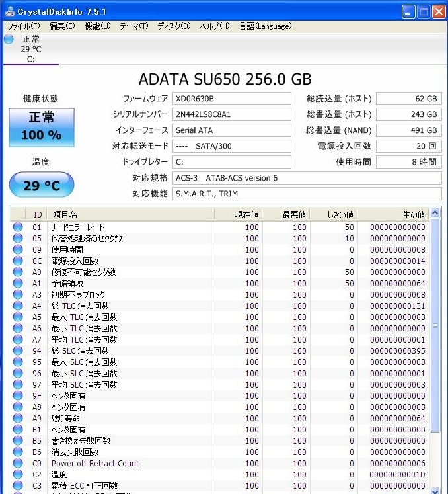Screen dimensions: 448x494
Task: Open the ヘルプ(H) menu
Action: (x=215, y=26)
